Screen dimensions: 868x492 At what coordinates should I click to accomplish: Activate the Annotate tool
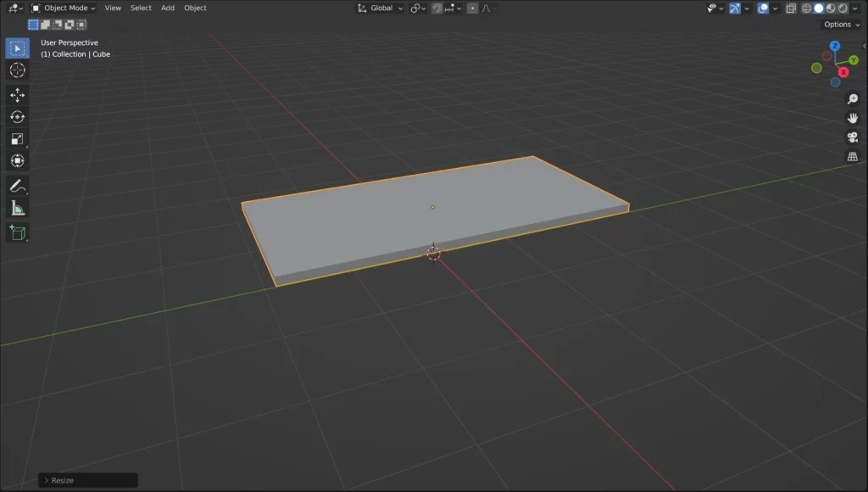17,185
